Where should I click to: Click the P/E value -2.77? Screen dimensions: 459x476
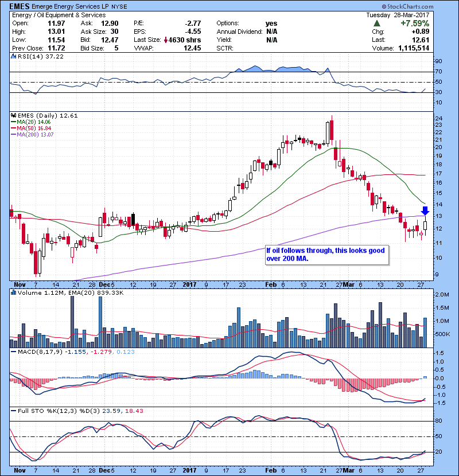(193, 24)
